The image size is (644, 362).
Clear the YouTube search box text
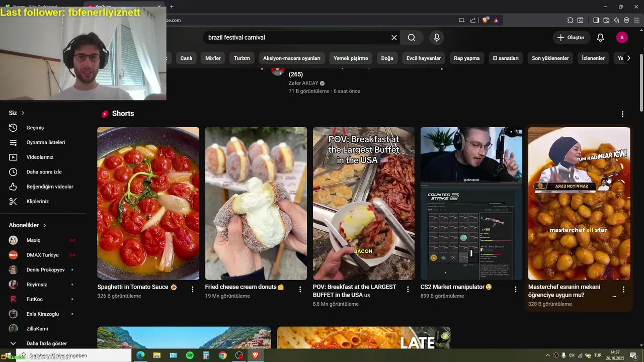click(x=394, y=38)
